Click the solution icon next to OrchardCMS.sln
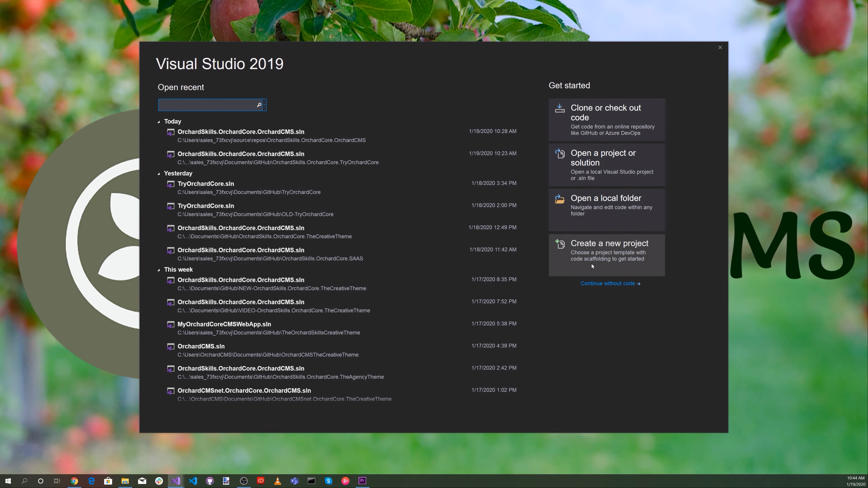 [171, 347]
